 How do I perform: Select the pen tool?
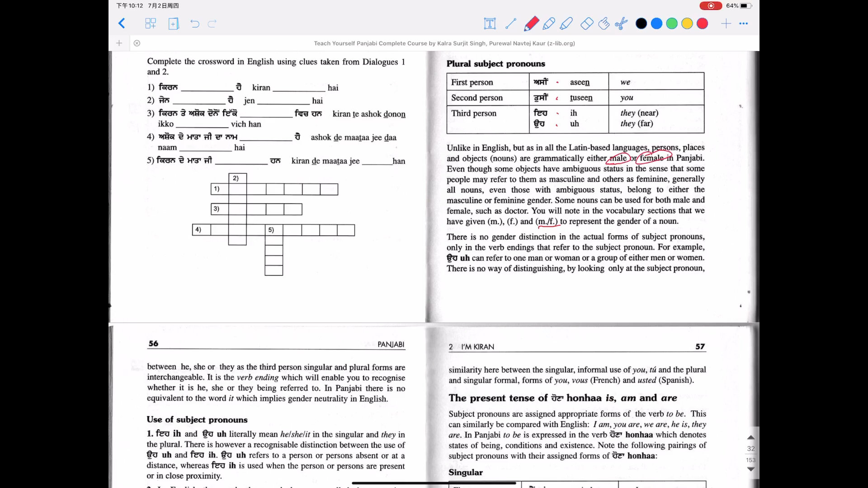coord(549,23)
